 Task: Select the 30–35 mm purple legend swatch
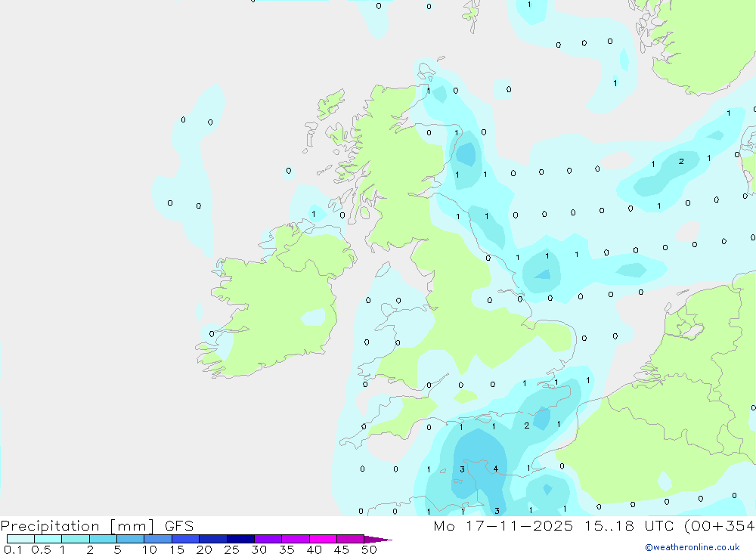268,539
